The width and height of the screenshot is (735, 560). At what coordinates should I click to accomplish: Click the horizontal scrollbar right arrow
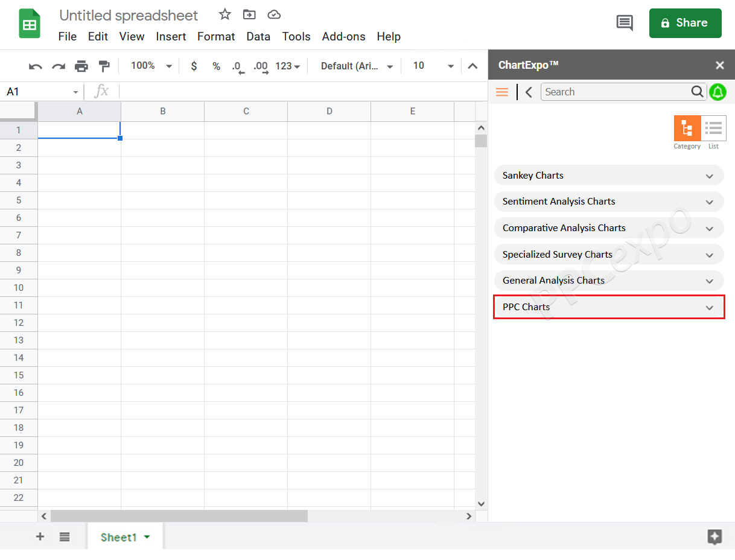point(469,516)
